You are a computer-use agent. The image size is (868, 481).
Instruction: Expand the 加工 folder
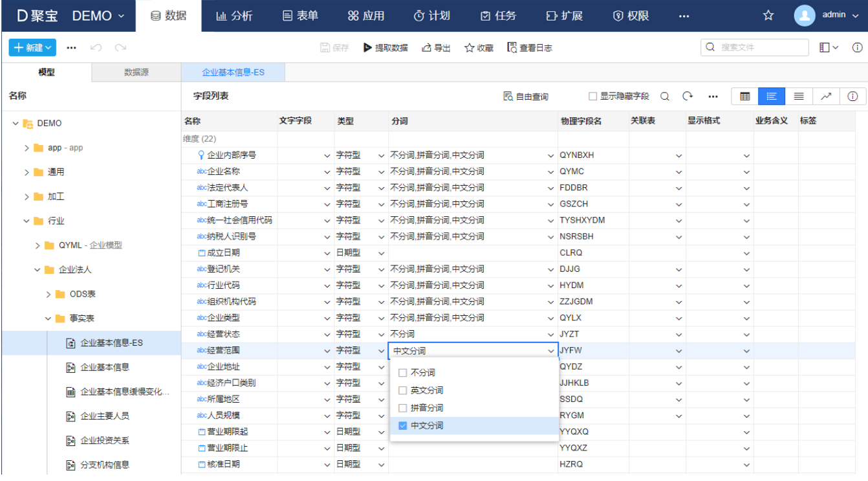27,196
